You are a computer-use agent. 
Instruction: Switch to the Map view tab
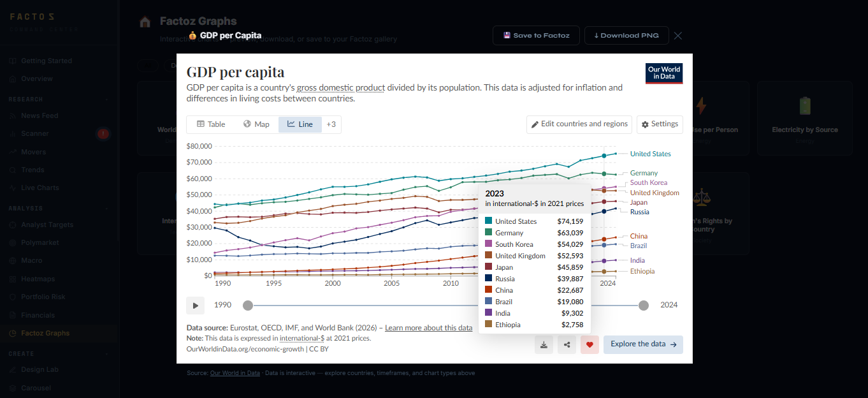[256, 124]
